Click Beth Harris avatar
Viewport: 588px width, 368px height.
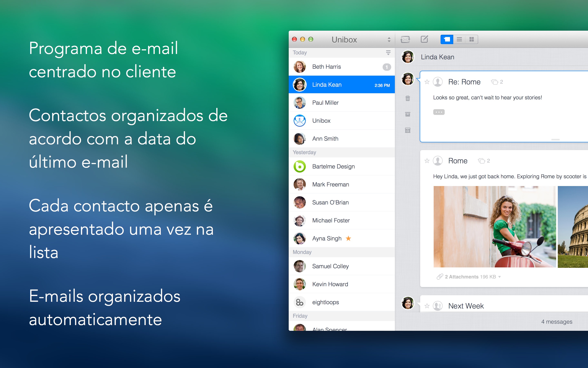tap(300, 67)
